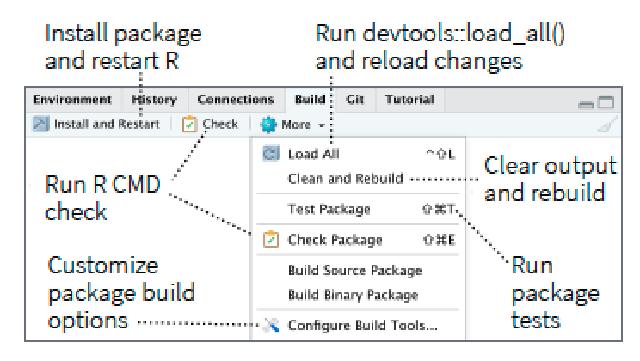
Task: Click the broom clear-output icon
Action: coord(607,124)
